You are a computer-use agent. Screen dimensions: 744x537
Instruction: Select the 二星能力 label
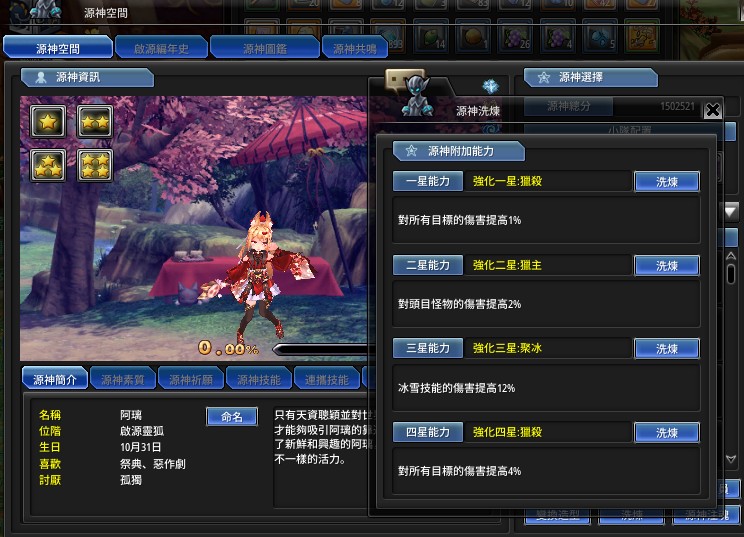click(x=428, y=265)
